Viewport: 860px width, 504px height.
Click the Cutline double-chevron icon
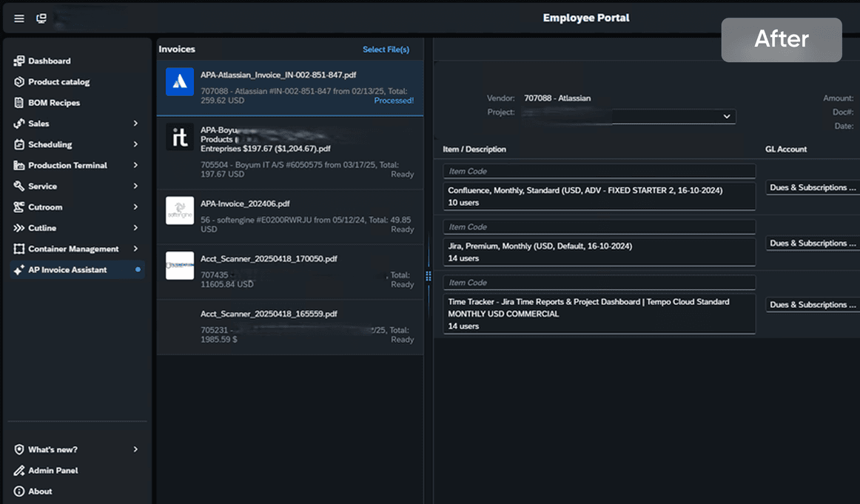[19, 228]
